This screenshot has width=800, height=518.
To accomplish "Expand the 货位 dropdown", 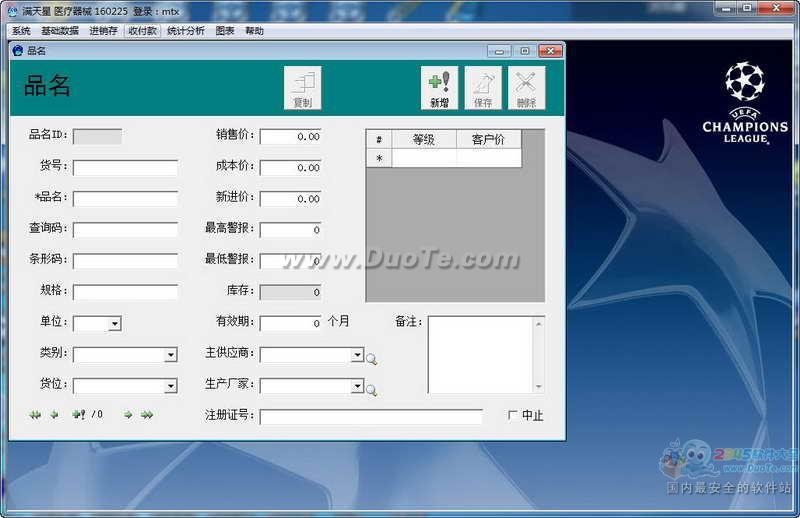I will [171, 386].
